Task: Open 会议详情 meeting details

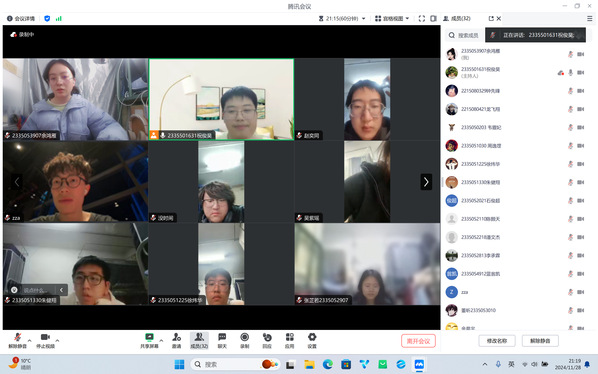Action: 21,18
